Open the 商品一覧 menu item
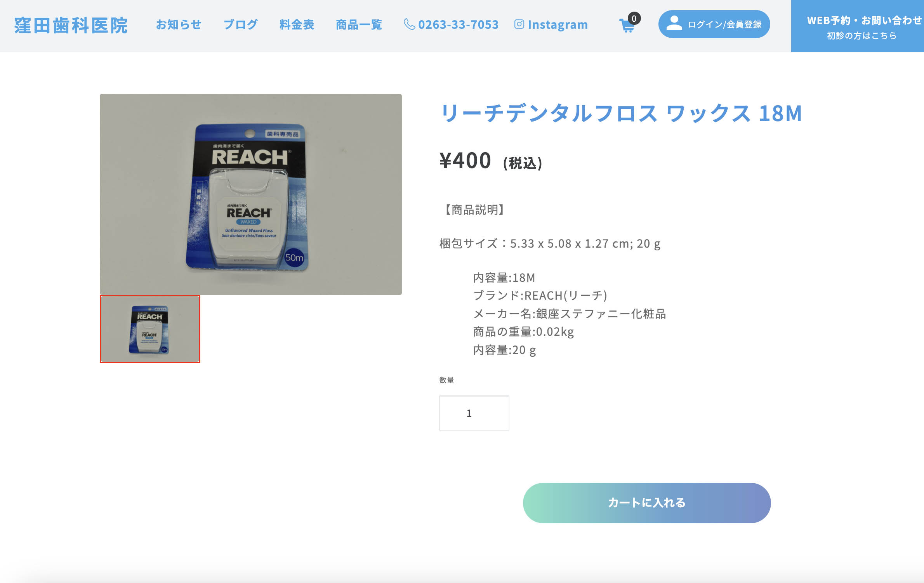 (x=359, y=24)
